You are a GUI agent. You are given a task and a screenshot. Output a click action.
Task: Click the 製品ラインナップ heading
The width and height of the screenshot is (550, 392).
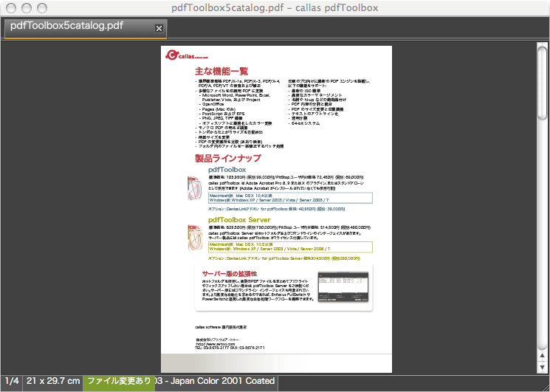[228, 159]
